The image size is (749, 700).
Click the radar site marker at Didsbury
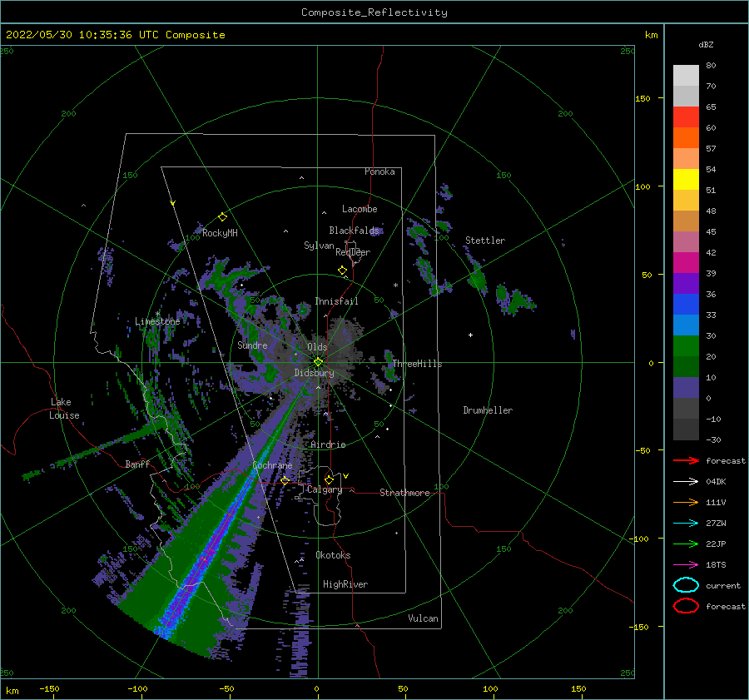[318, 362]
